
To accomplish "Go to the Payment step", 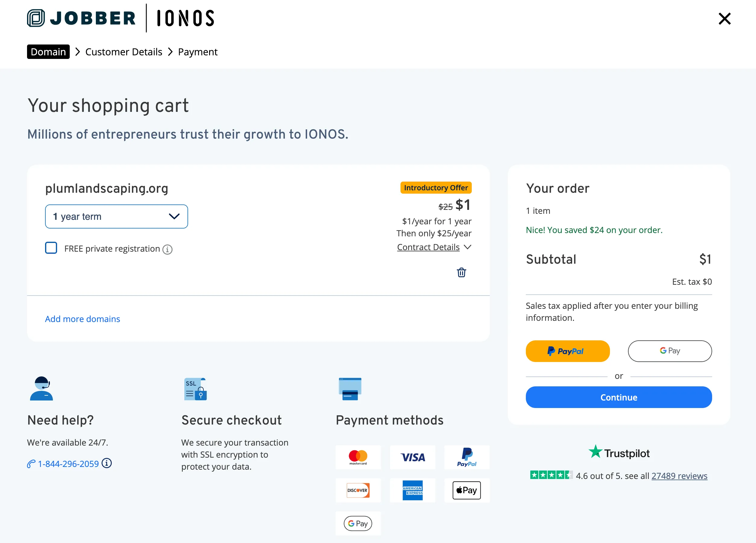I will pyautogui.click(x=198, y=52).
